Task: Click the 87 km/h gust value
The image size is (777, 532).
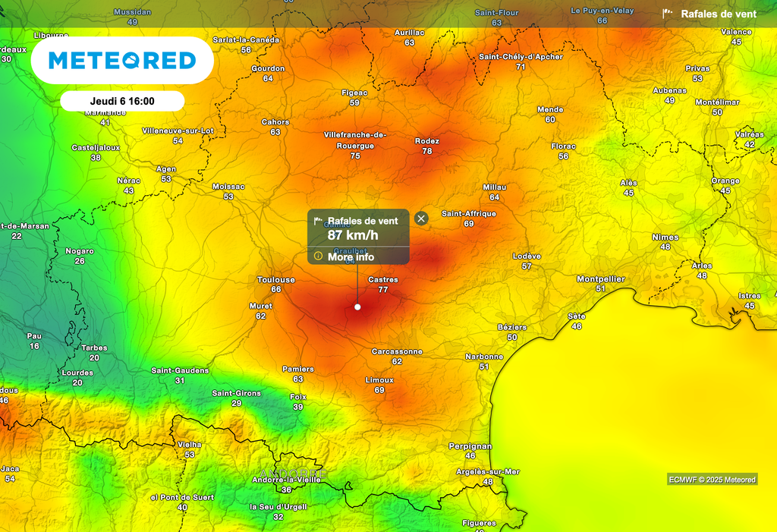Action: pos(353,235)
